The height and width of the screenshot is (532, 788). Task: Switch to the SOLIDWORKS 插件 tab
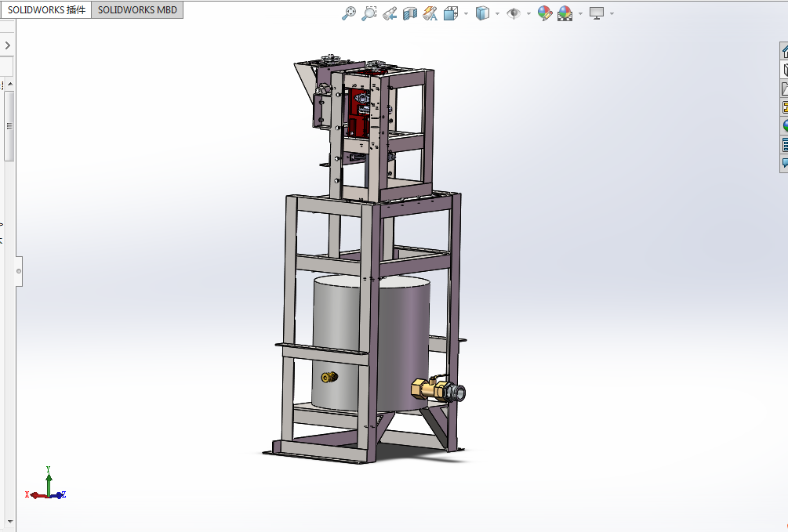46,10
